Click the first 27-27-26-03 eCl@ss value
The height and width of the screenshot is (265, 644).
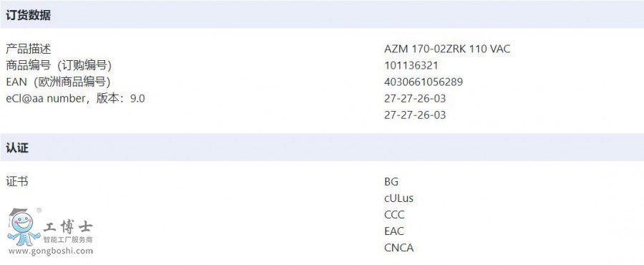pos(415,99)
